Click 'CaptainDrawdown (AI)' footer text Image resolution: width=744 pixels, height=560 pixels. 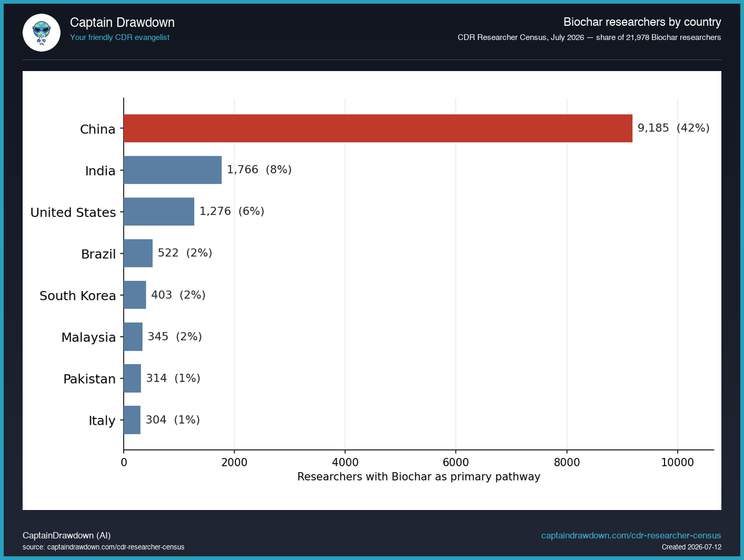(x=67, y=535)
